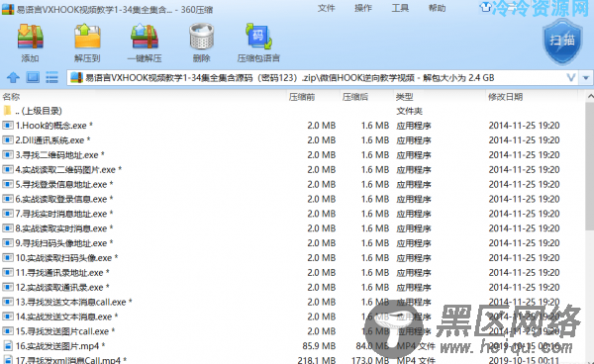Click exe icon of 7.寻找实时消息地址.exe
Screen dimensions: 594x364
pos(8,214)
